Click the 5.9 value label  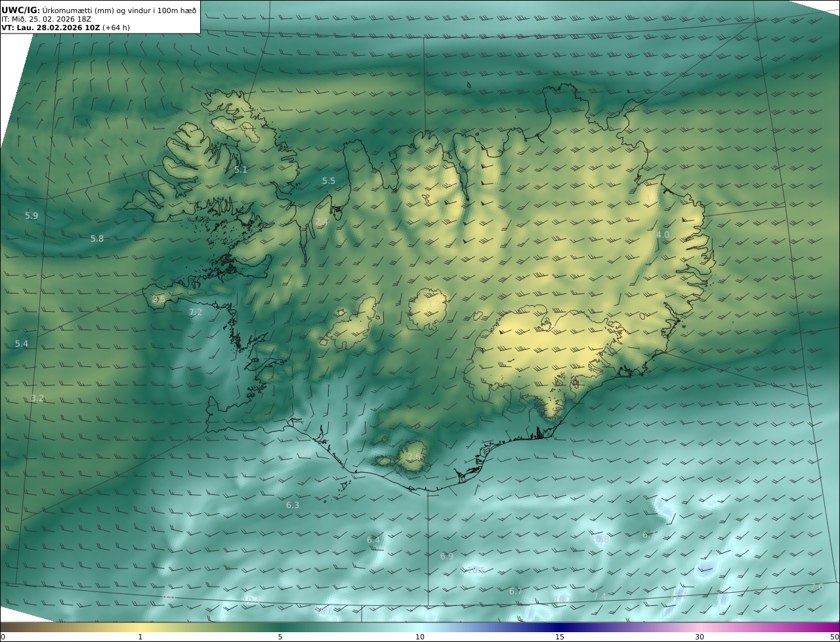click(x=31, y=215)
